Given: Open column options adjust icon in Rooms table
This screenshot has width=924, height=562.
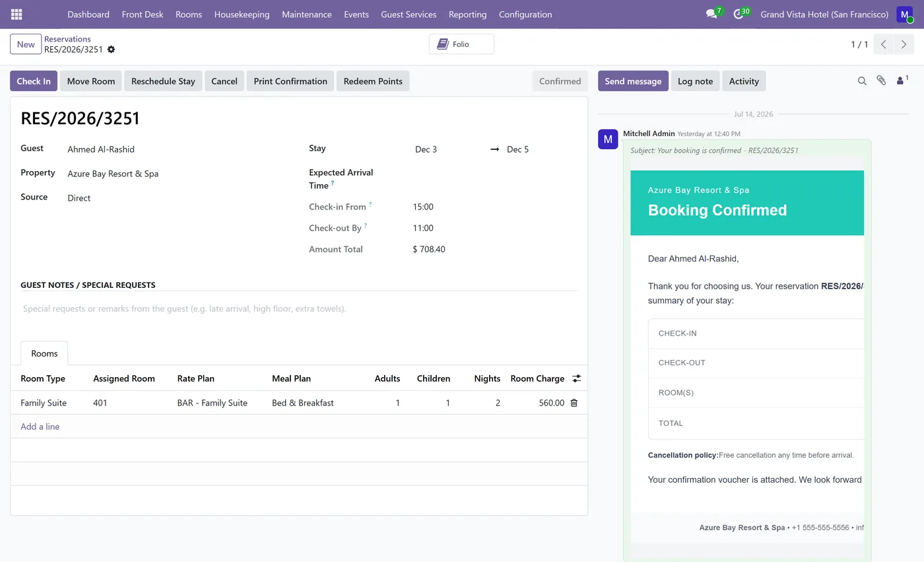Looking at the screenshot, I should (x=576, y=378).
